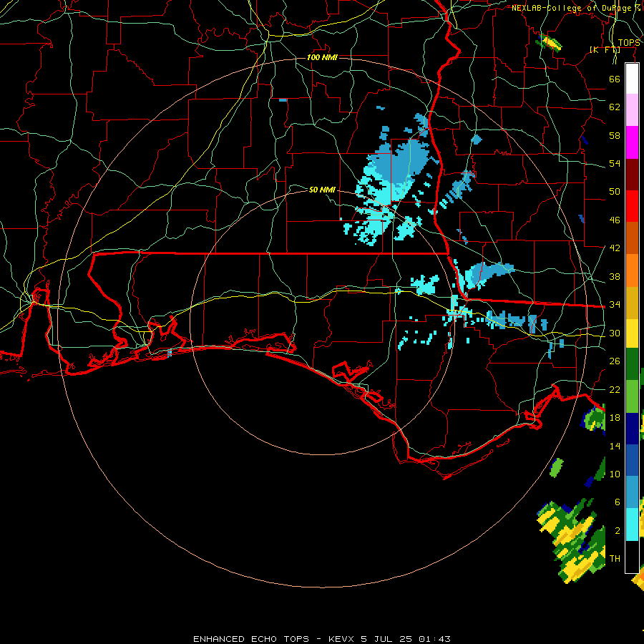Image resolution: width=644 pixels, height=644 pixels.
Task: Click the 34 scale value
Action: click(x=615, y=305)
